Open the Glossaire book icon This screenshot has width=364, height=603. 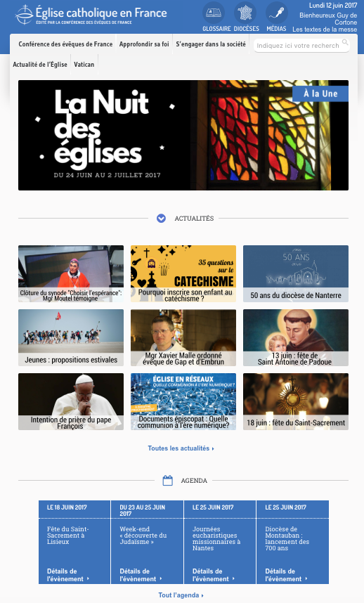click(214, 13)
